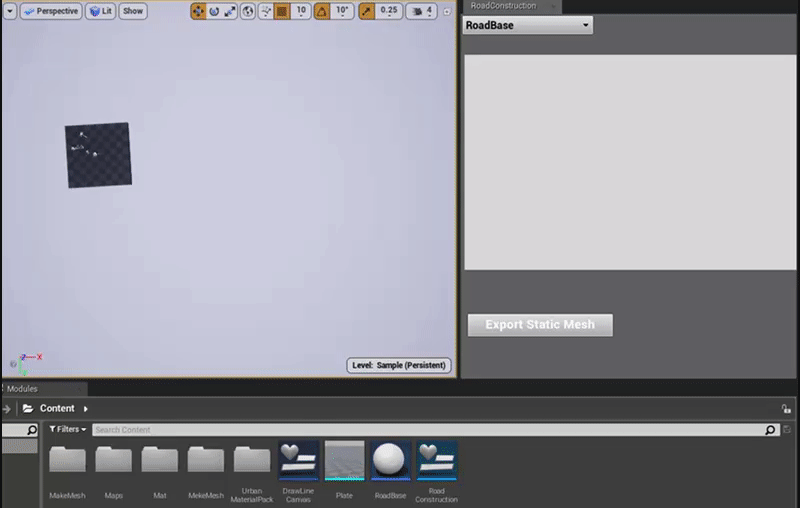Screen dimensions: 800x508
Task: Open the Show flags menu
Action: [133, 11]
